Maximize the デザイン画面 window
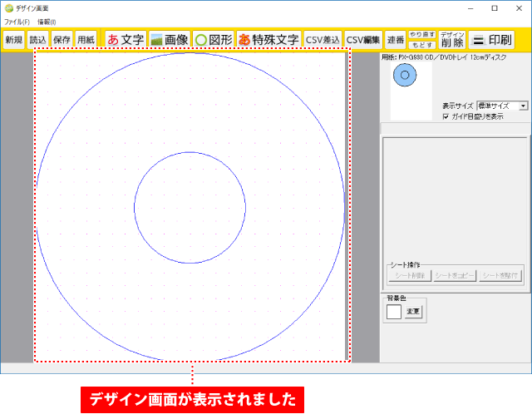Viewport: 532px width, 414px height. [495, 8]
